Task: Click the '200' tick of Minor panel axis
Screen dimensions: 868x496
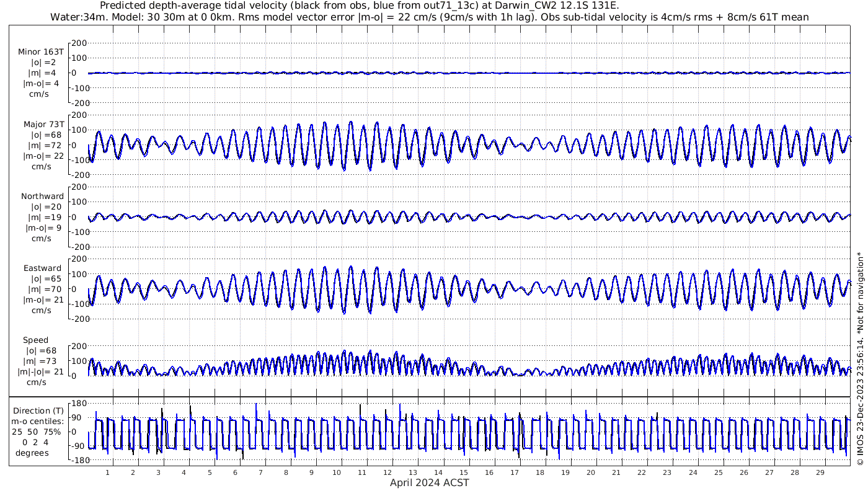Action: (79, 43)
